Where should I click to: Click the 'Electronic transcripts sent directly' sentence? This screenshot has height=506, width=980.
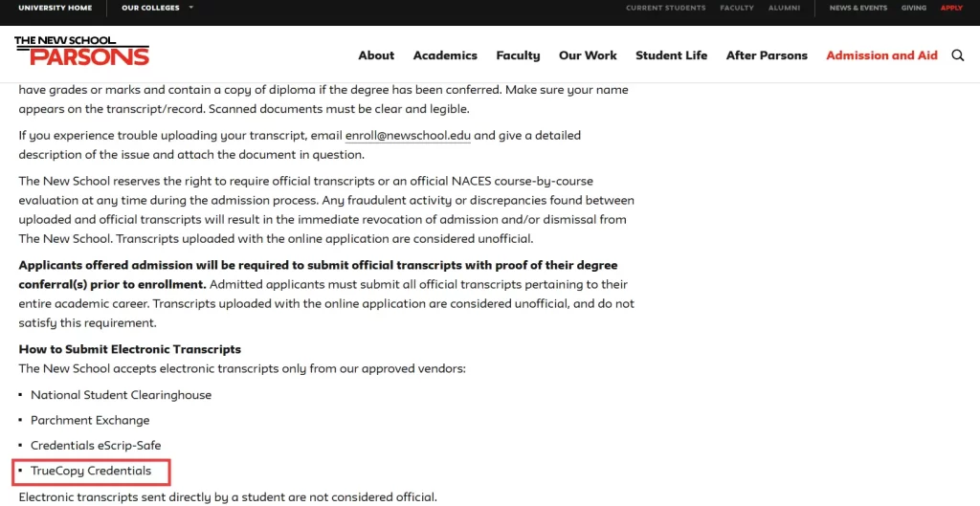(x=228, y=498)
